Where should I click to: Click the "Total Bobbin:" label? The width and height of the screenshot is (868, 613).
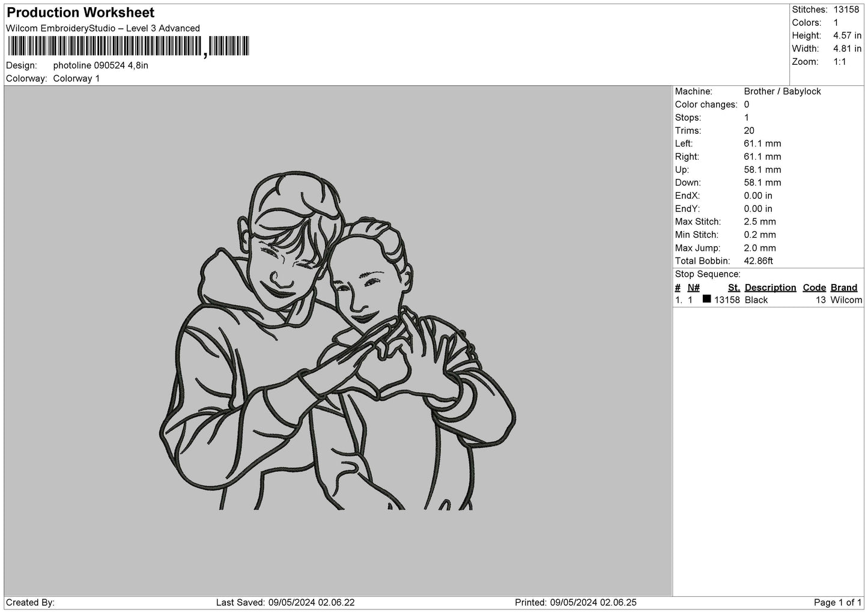click(x=703, y=261)
